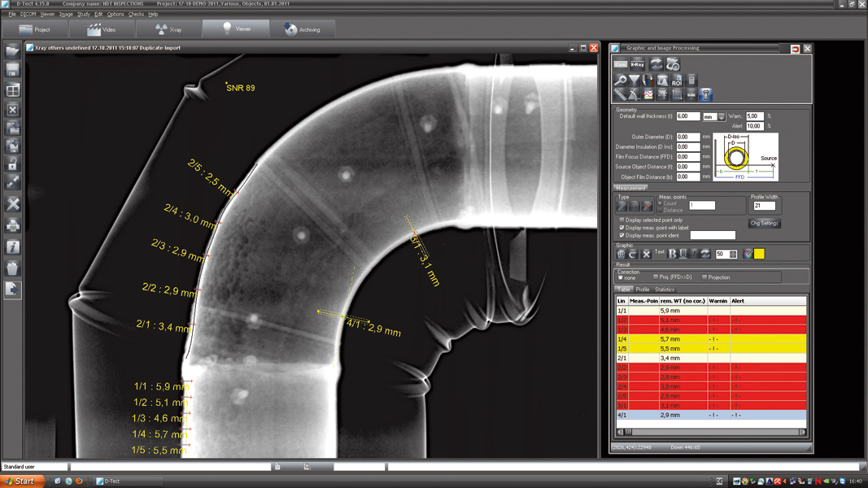Uncheck Display meas.-point with label
Screen dimensions: 868x488
[622, 228]
